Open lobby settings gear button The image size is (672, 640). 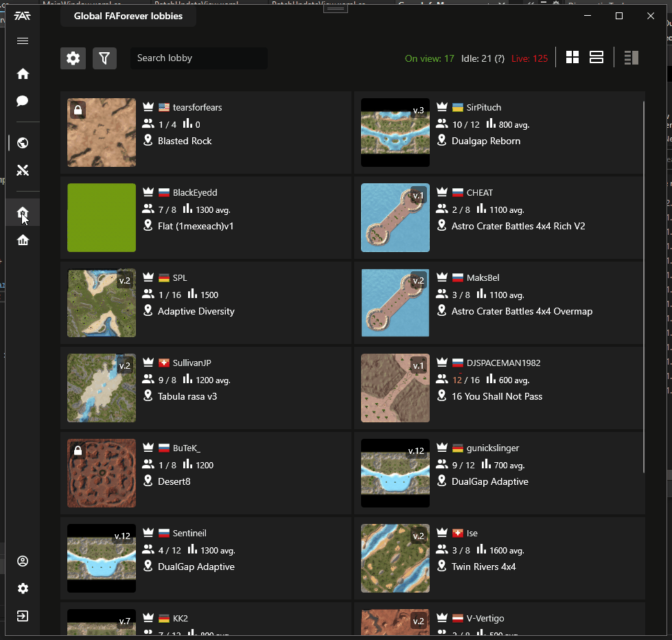(73, 58)
